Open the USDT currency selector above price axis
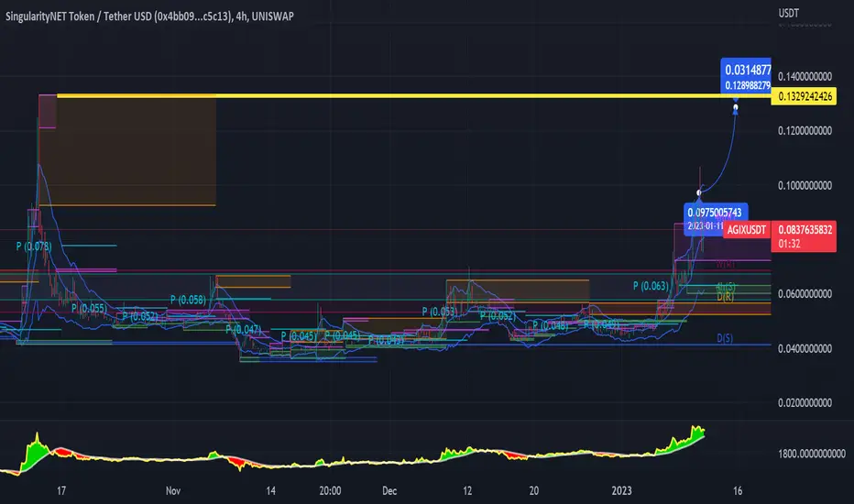 coord(789,14)
